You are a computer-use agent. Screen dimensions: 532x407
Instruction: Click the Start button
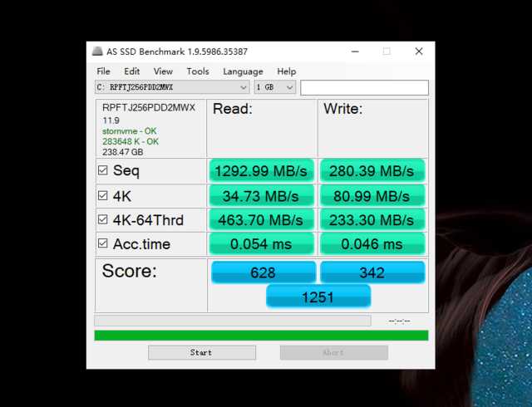(202, 352)
